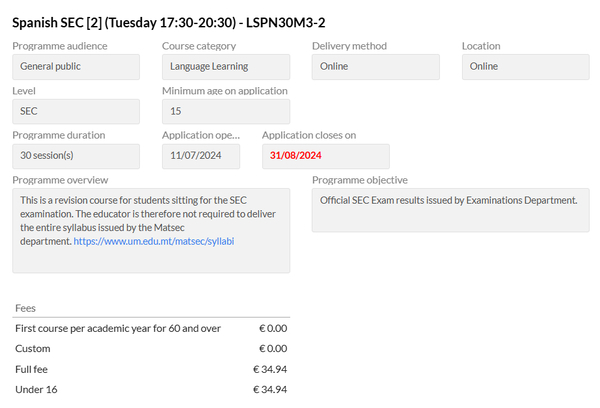Click the Programme duration field
The image size is (600, 408).
(x=76, y=156)
